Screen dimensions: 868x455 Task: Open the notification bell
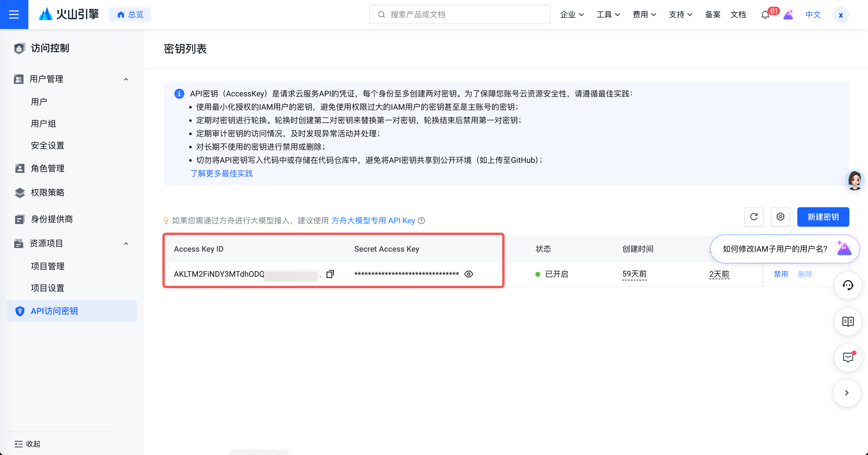pos(765,15)
